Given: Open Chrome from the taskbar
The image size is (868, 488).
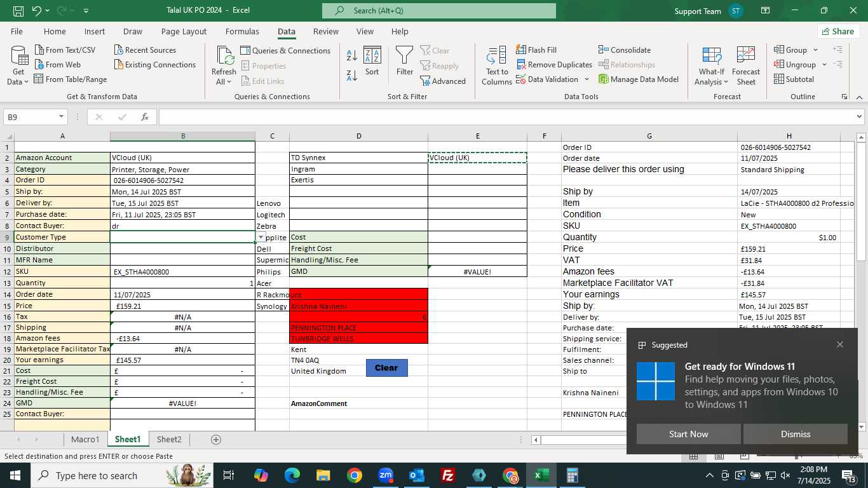Looking at the screenshot, I should coord(355,475).
